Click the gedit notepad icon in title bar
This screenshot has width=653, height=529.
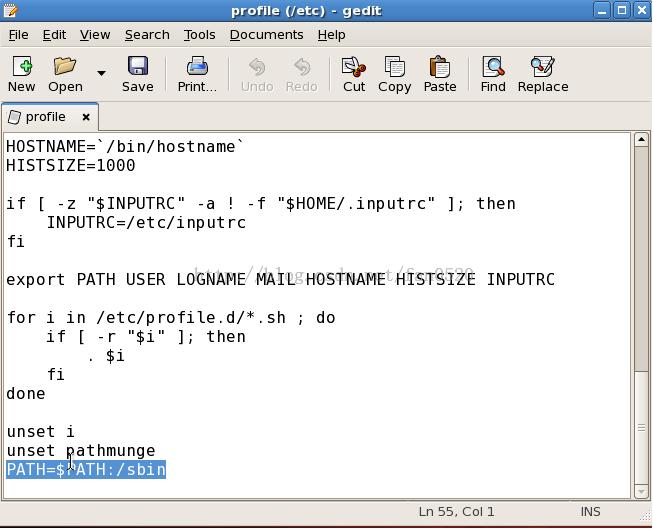tap(10, 10)
